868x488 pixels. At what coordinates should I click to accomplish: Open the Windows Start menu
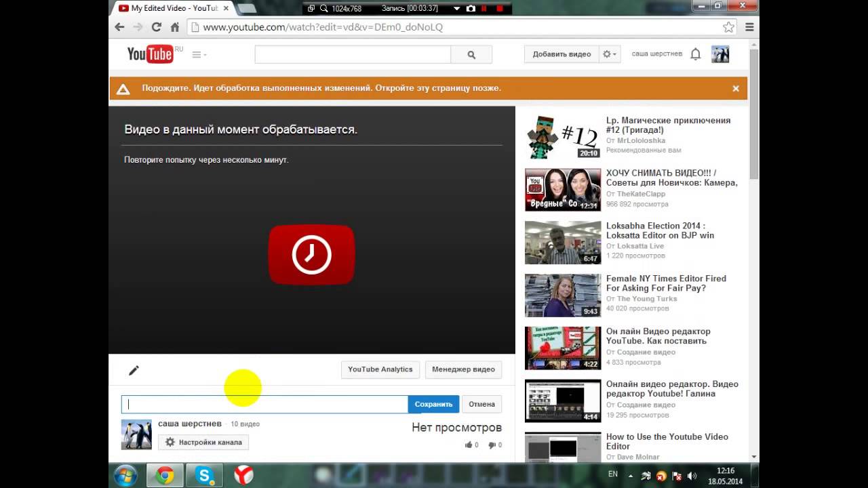click(x=125, y=475)
